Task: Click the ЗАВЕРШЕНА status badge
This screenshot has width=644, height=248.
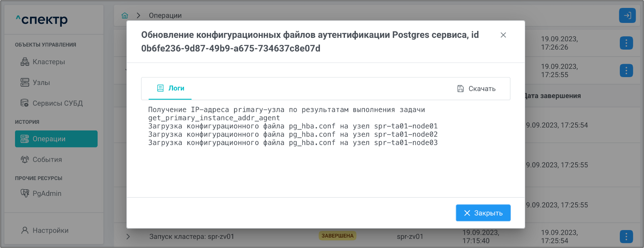Action: pos(337,236)
